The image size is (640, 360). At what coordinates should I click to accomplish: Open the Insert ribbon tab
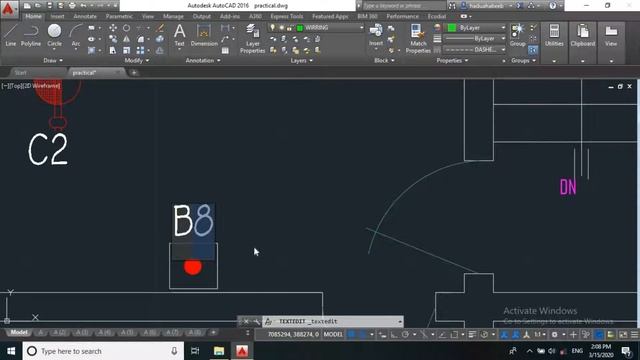click(x=58, y=16)
